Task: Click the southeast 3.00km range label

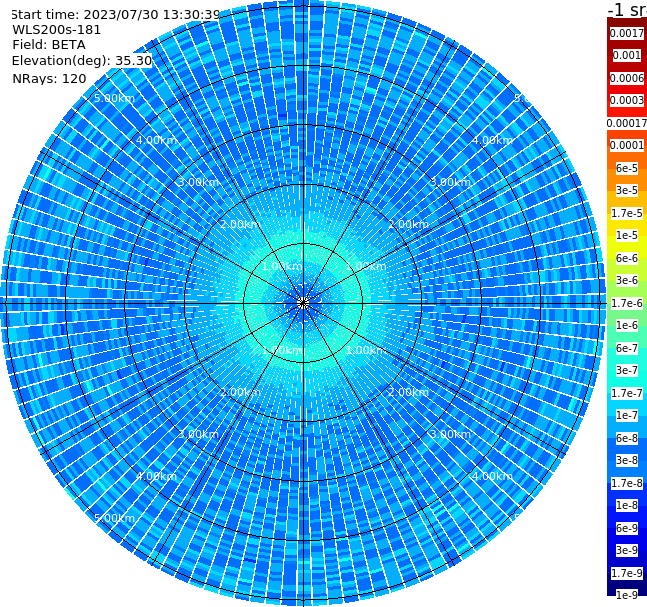Action: click(x=450, y=434)
